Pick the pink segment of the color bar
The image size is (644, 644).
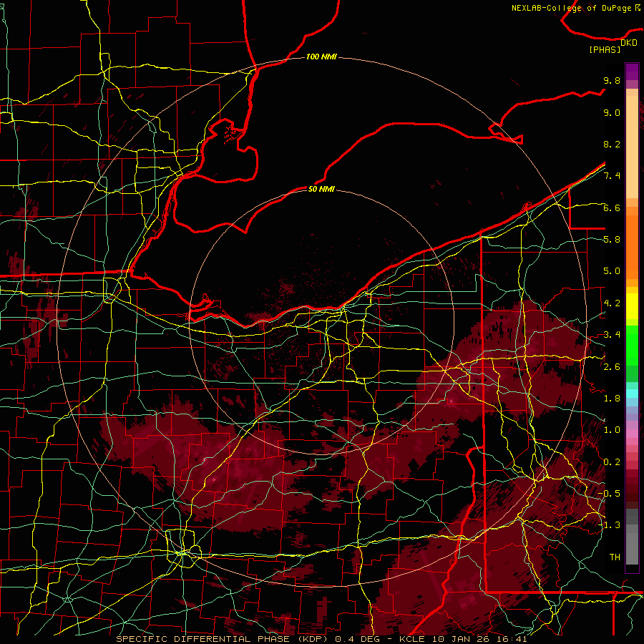(632, 434)
